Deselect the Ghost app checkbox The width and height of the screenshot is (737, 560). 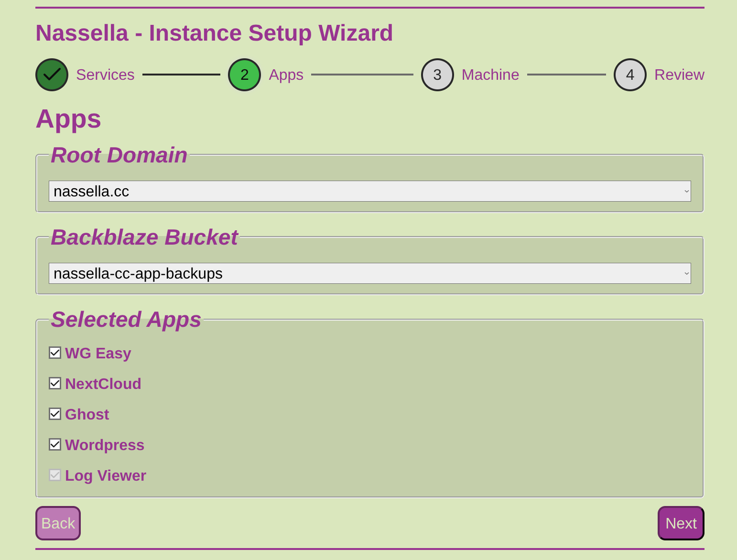point(55,414)
